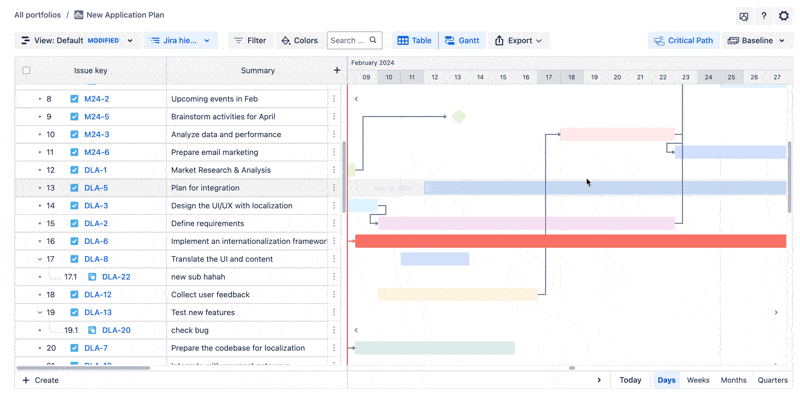Click the task type icon beside DLA-22

point(92,277)
